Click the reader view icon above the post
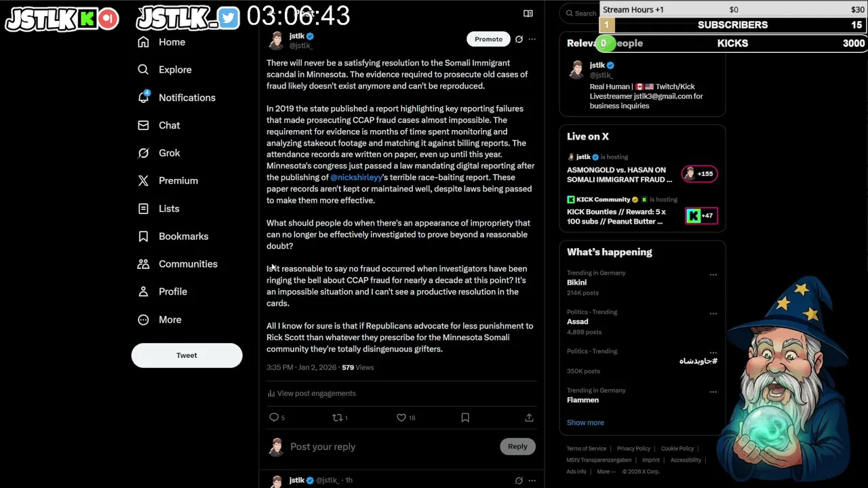 point(528,13)
